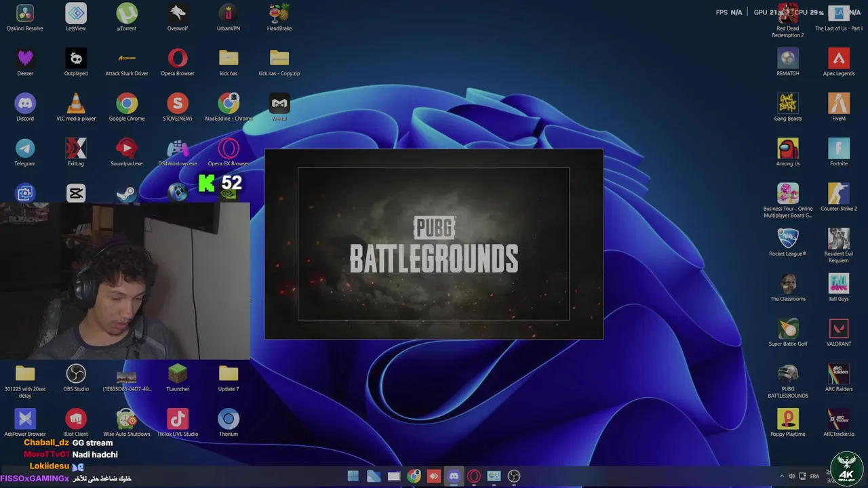The image size is (868, 488).
Task: Launch Thorium browser shortcut
Action: 229,423
